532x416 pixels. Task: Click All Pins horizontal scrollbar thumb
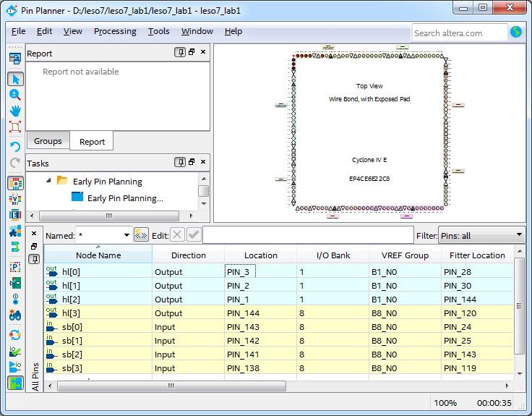[x=171, y=386]
